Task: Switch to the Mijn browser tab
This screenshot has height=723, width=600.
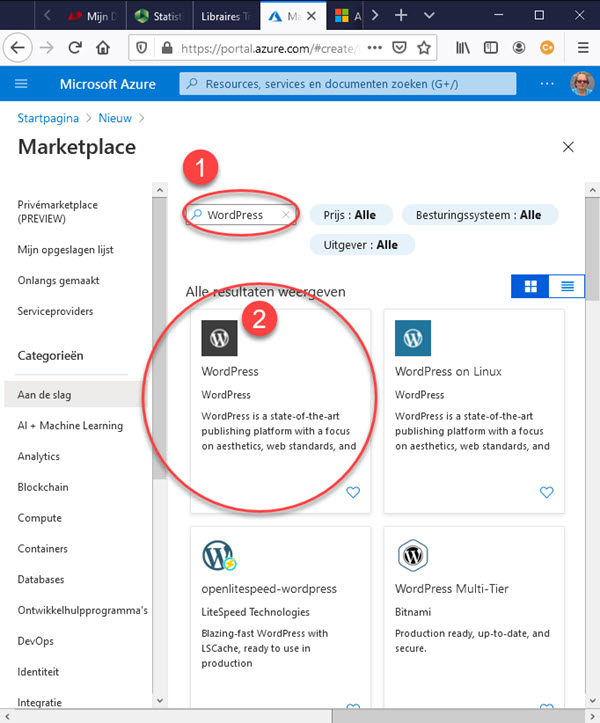Action: pyautogui.click(x=93, y=16)
